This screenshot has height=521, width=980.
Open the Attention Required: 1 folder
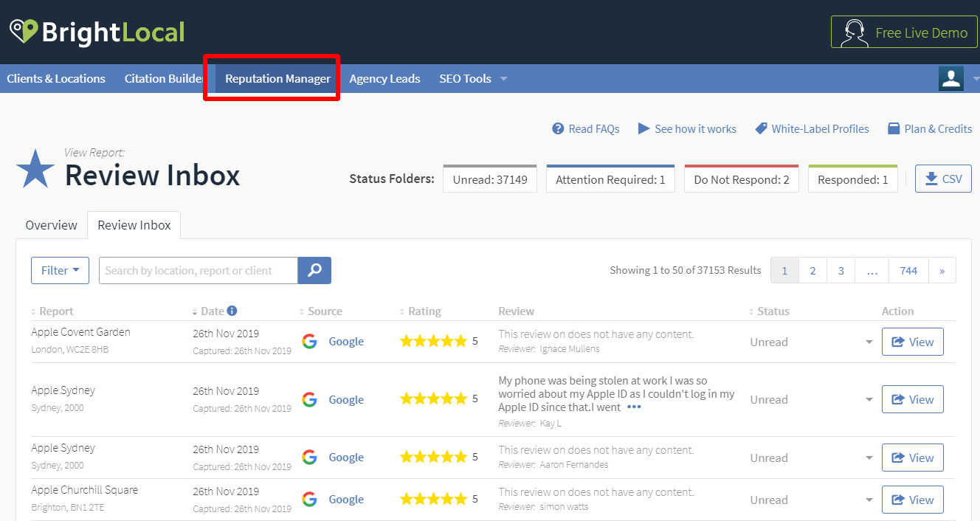(x=610, y=179)
